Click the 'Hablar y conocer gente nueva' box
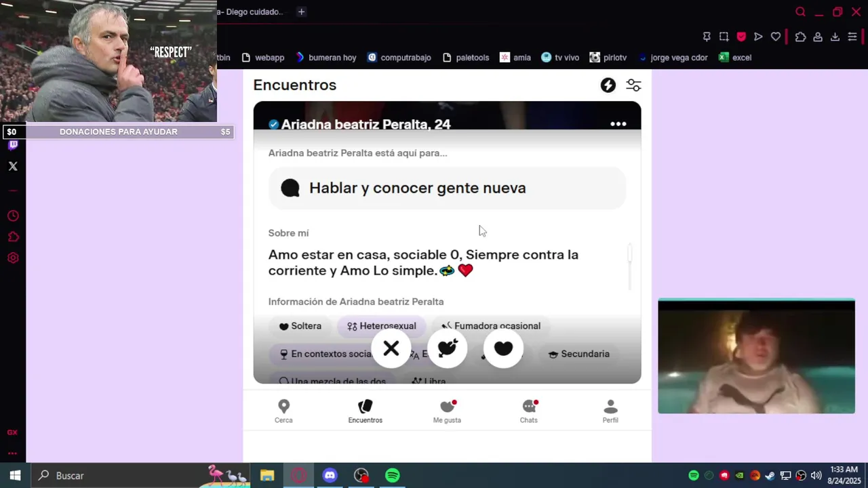Screen dimensions: 868x488 pyautogui.click(x=447, y=188)
